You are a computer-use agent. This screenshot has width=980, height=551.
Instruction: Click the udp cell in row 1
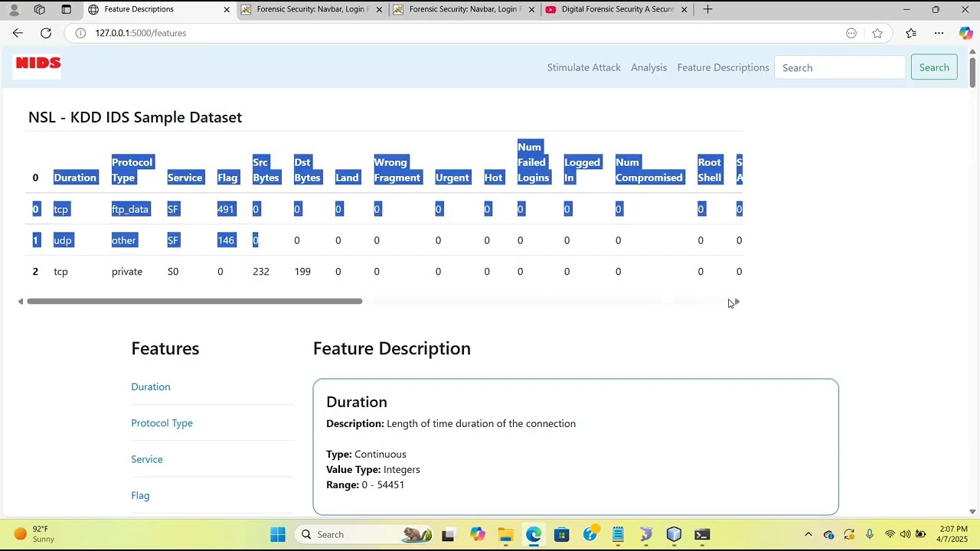(x=63, y=240)
